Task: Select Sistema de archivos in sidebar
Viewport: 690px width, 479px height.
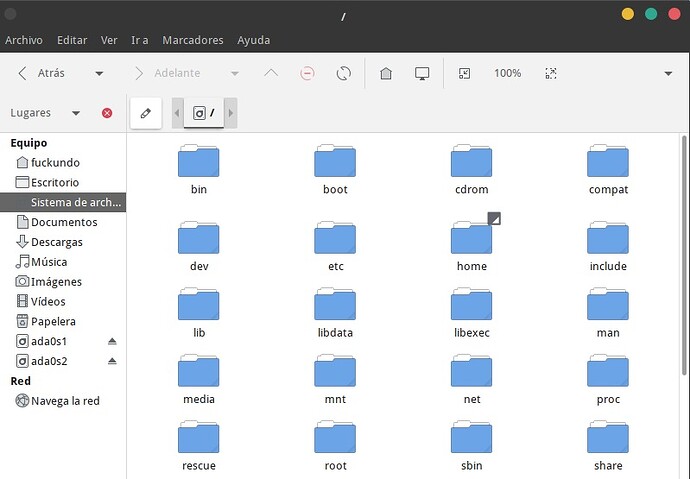Action: point(63,202)
